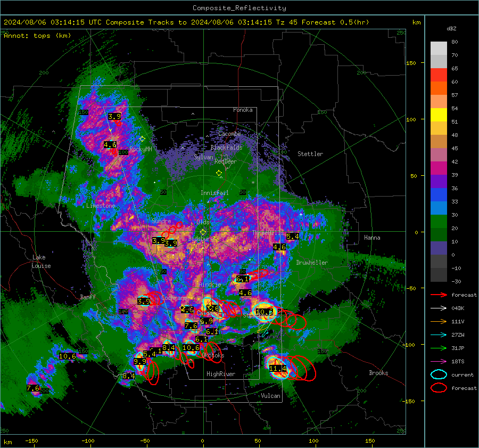
Task: Click the Ponoka city label
Action: (243, 110)
